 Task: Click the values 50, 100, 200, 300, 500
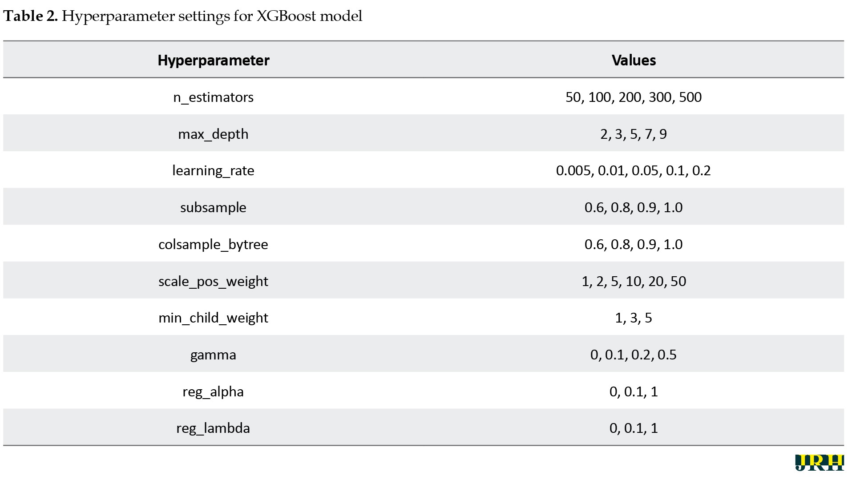pyautogui.click(x=633, y=97)
